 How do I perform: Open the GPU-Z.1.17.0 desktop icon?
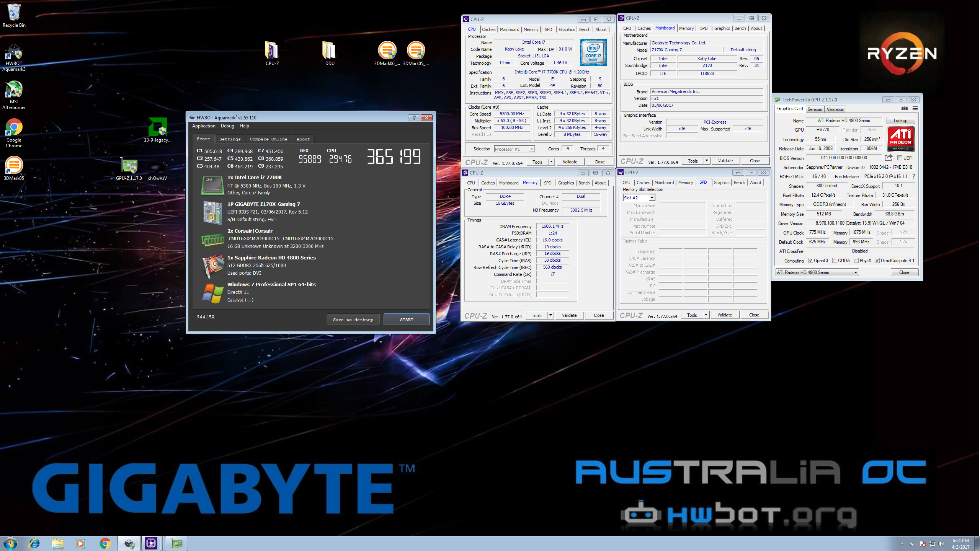click(129, 169)
